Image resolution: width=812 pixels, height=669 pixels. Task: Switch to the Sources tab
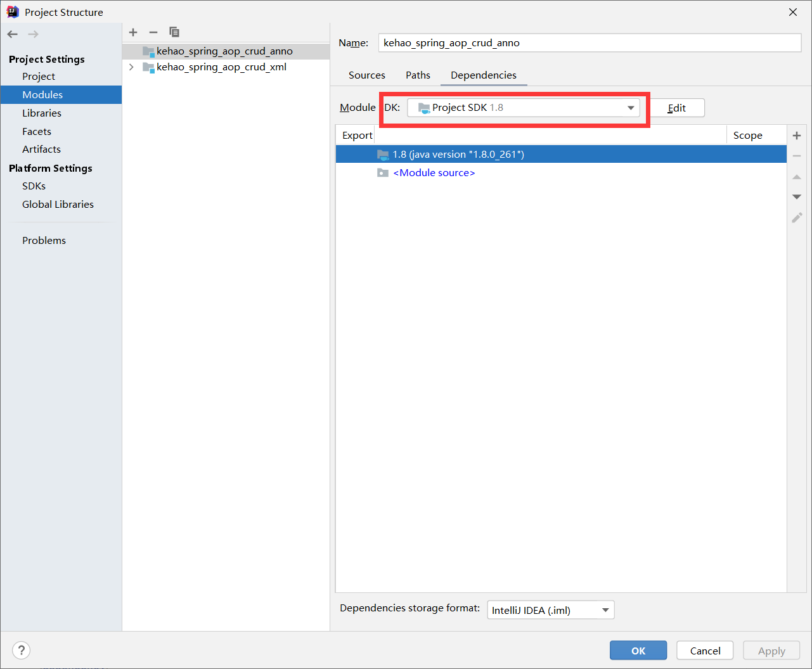coord(367,75)
